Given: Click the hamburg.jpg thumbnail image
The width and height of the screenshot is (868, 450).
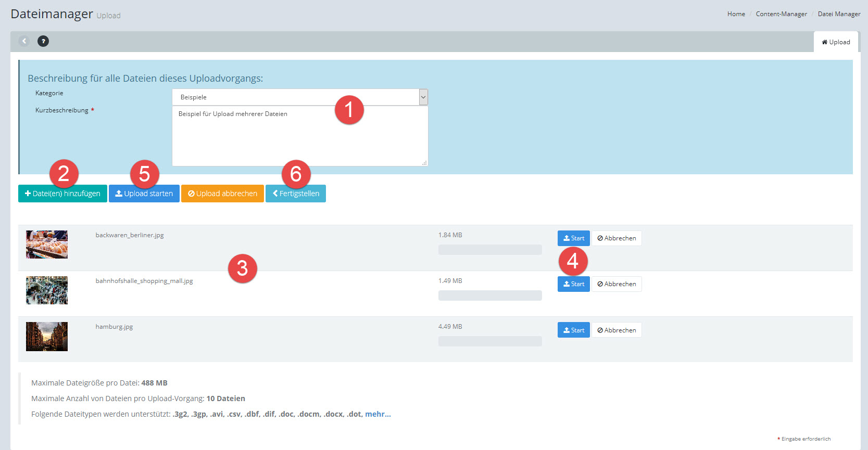Looking at the screenshot, I should tap(47, 337).
